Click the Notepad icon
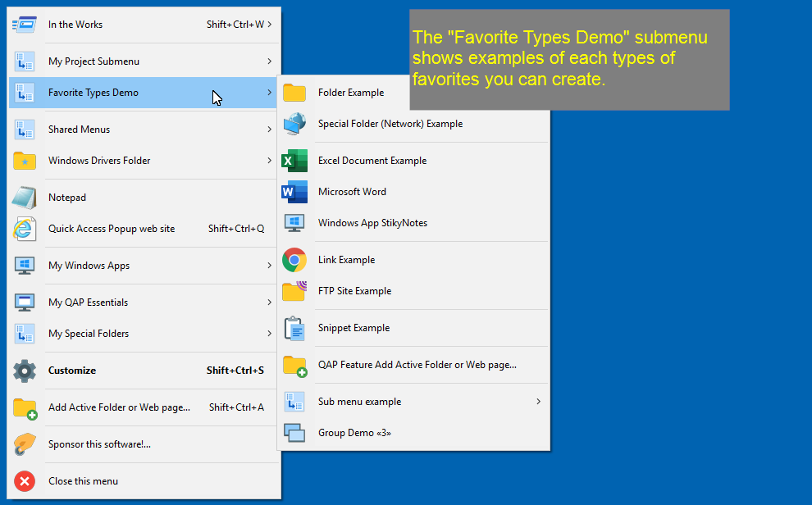This screenshot has width=812, height=505. click(25, 197)
